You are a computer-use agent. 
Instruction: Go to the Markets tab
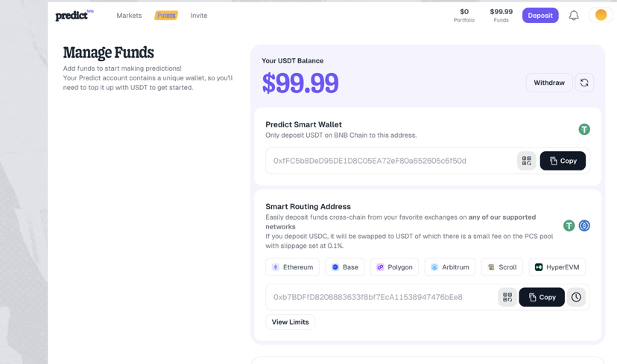[x=129, y=16]
